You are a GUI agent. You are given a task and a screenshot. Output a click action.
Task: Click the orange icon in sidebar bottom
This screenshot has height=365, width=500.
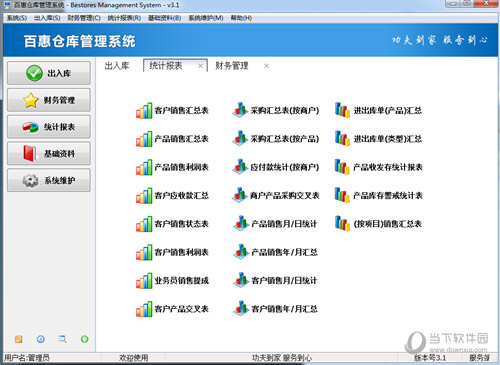pos(19,339)
